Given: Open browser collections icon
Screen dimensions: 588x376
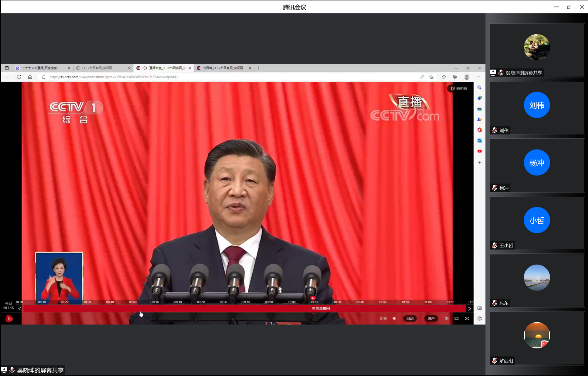Looking at the screenshot, I should 455,77.
